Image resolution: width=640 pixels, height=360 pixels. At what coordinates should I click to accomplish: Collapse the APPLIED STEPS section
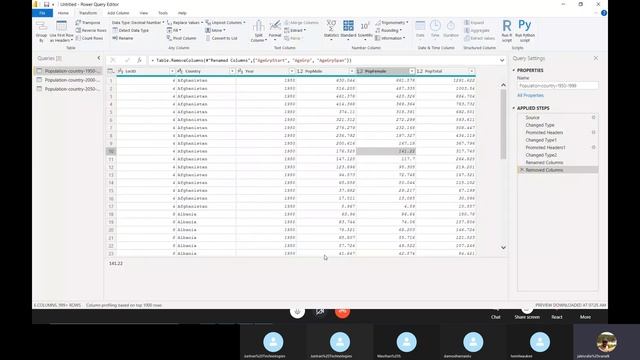click(514, 108)
